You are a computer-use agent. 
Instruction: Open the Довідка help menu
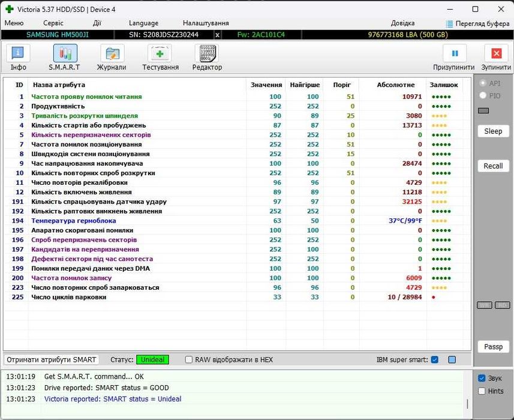pyautogui.click(x=402, y=23)
